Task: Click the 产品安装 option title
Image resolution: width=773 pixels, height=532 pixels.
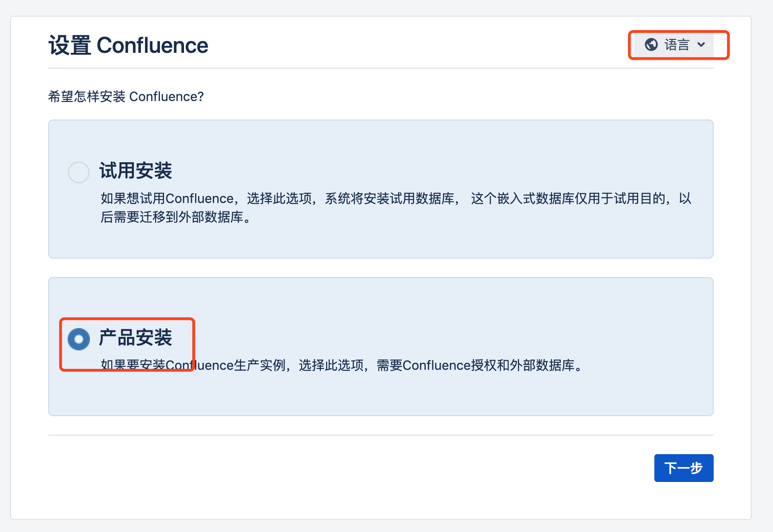Action: pos(135,337)
